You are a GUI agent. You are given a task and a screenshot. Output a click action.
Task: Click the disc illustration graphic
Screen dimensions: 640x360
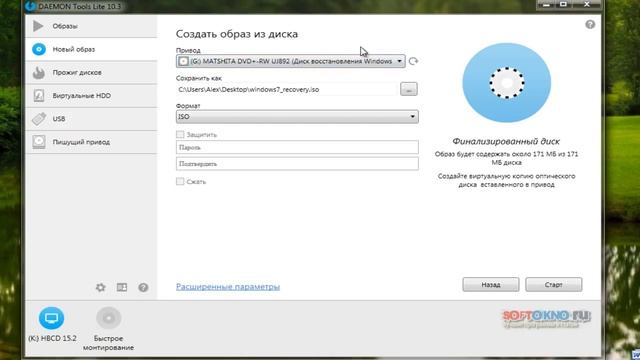point(507,83)
